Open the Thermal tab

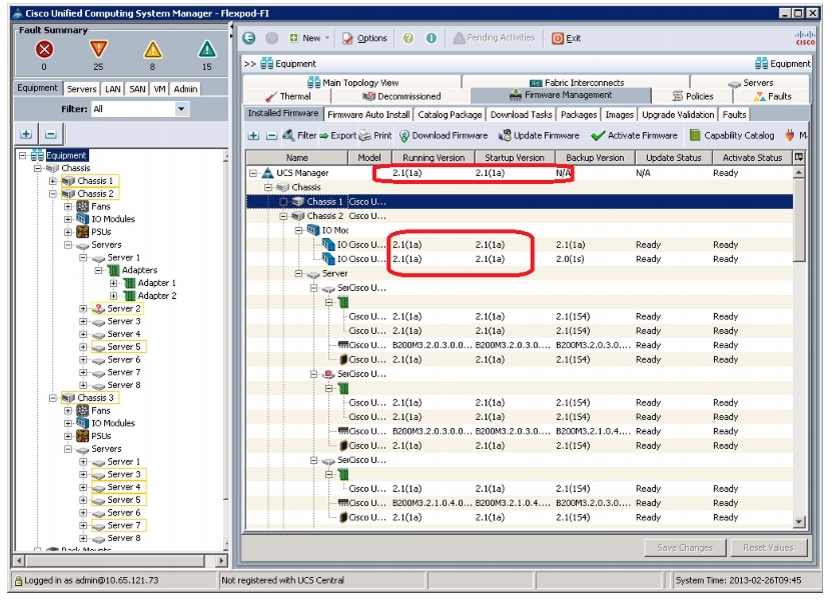[287, 97]
